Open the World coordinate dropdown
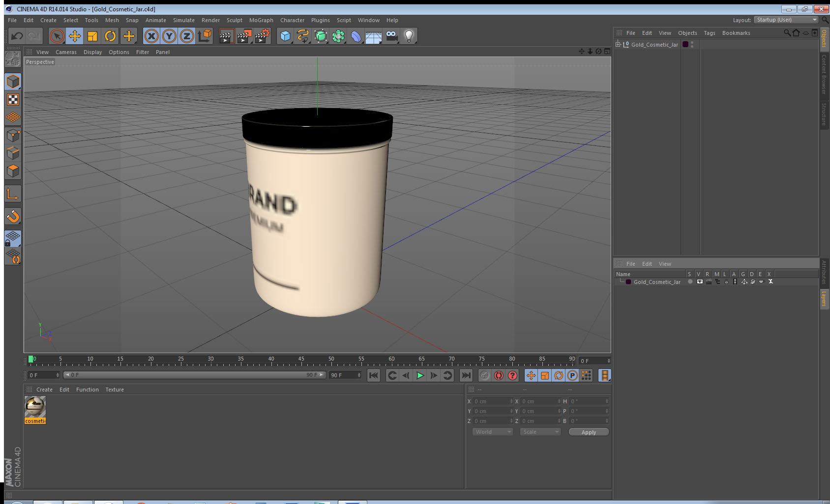 pyautogui.click(x=493, y=432)
